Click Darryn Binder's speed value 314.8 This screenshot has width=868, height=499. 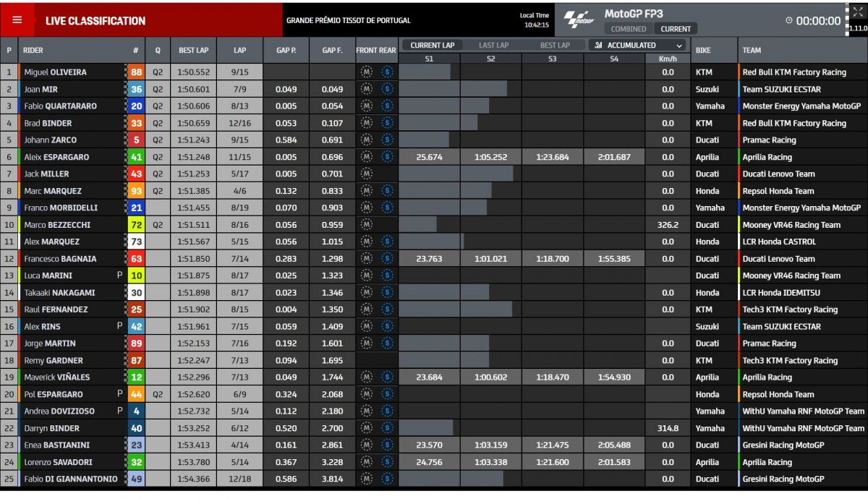[668, 428]
